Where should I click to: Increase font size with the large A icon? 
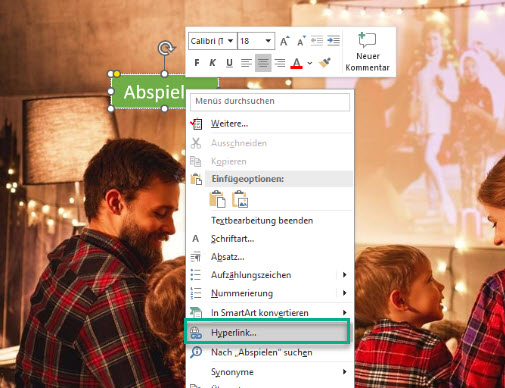tap(284, 41)
